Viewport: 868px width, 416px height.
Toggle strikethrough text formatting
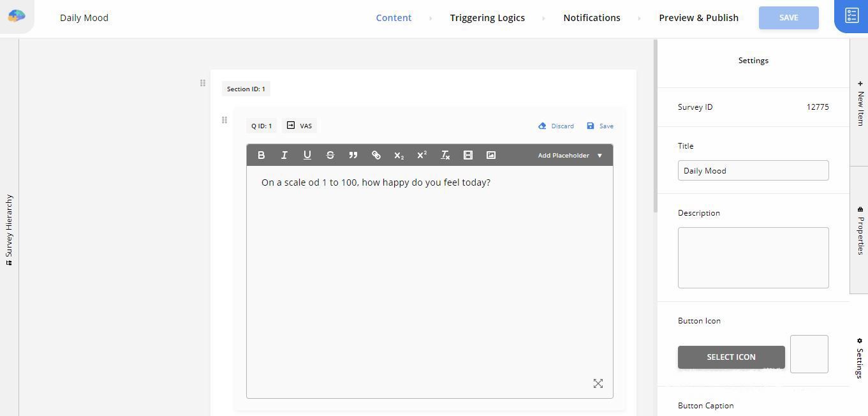pos(330,155)
